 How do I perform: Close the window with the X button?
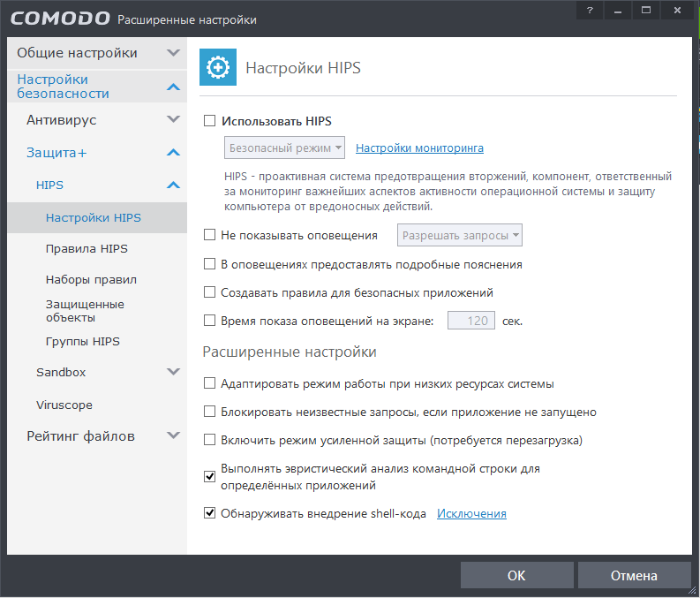677,11
